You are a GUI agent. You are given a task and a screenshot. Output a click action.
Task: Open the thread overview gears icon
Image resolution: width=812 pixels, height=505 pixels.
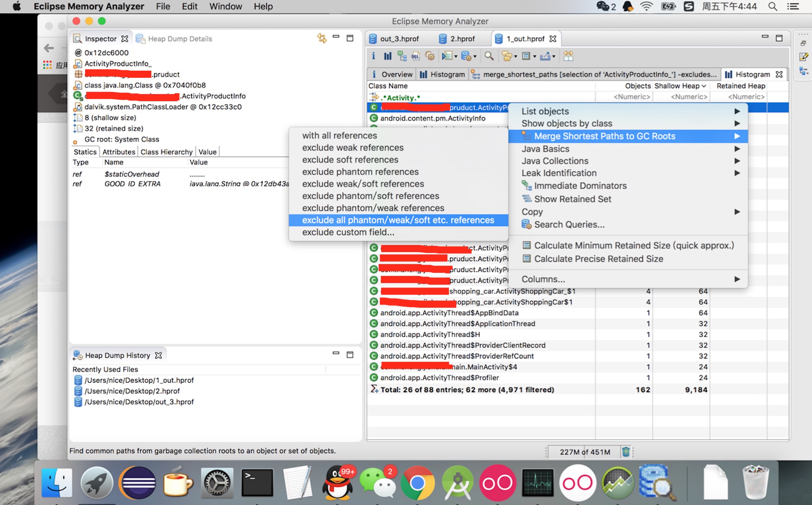point(430,56)
